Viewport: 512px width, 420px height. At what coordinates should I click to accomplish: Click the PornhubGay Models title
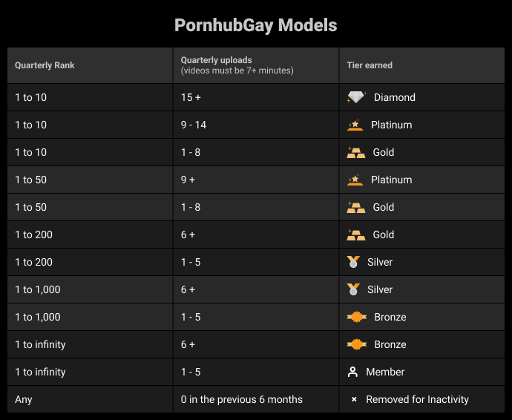point(256,25)
